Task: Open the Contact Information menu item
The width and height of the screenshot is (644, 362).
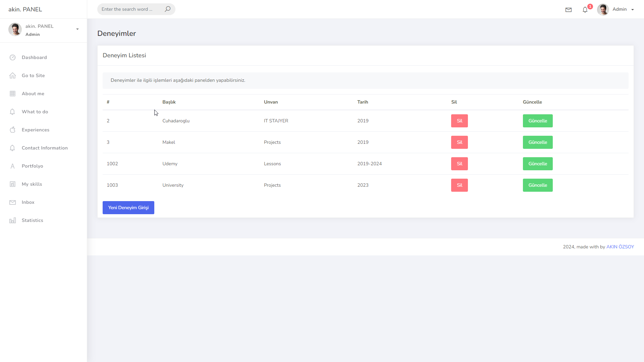Action: tap(45, 148)
